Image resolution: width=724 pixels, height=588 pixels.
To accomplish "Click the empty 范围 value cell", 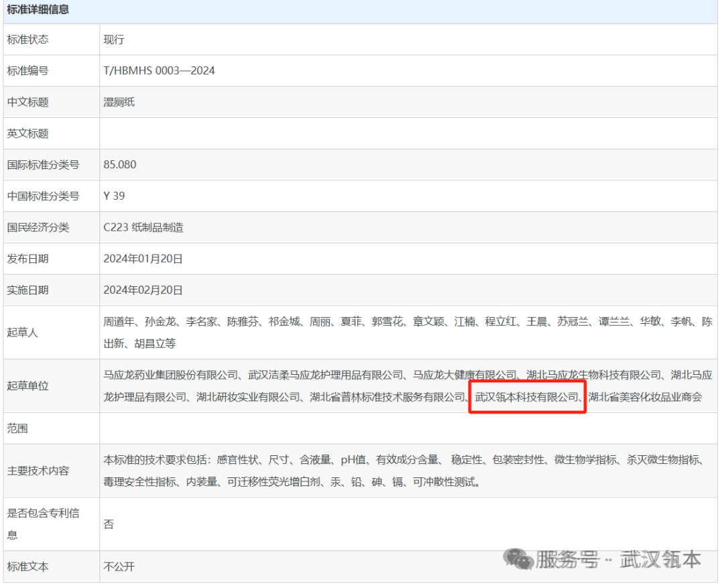I will point(408,428).
